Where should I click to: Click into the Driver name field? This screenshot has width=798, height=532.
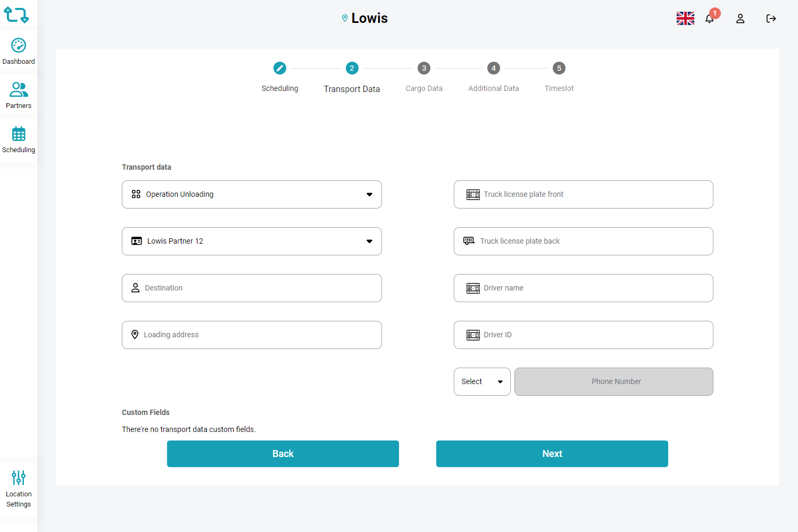click(x=591, y=288)
